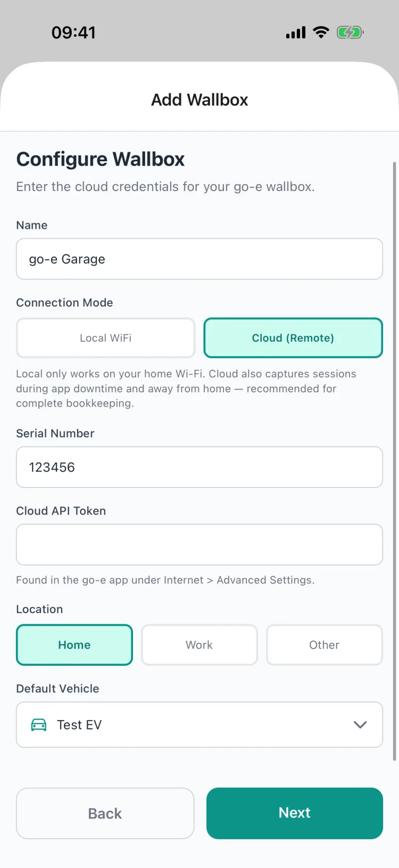Click the hint about Internet > Advanced Settings

tap(165, 580)
